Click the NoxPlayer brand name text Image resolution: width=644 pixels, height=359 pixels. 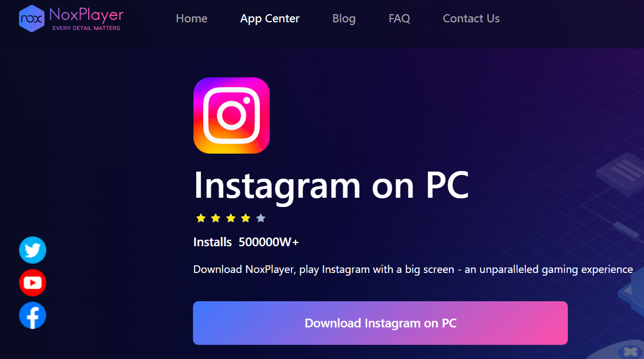coord(86,15)
